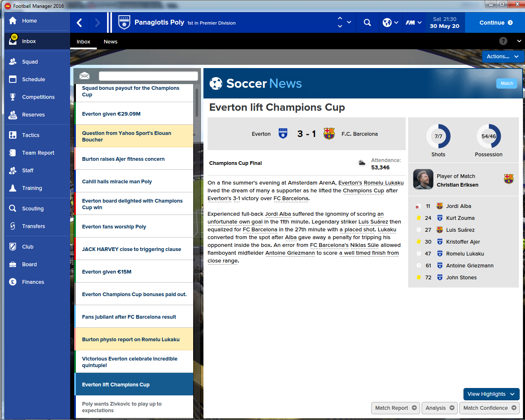Open 'Burton raises Ajer fitness concern'

coord(134,159)
